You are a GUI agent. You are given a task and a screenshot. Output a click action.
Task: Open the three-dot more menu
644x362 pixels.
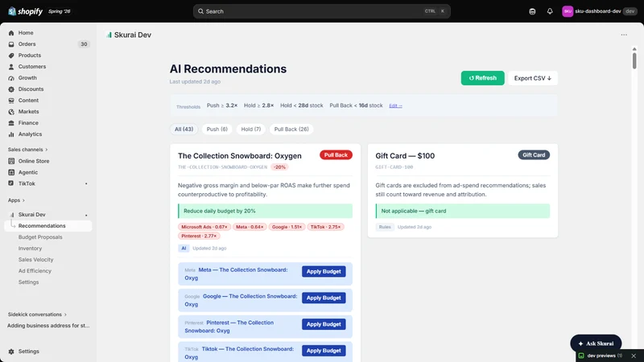pos(624,35)
